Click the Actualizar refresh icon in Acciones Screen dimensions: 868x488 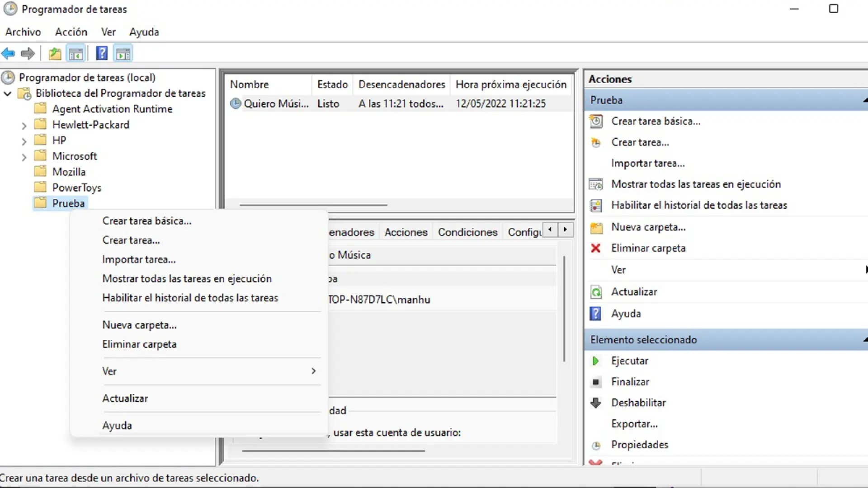595,292
